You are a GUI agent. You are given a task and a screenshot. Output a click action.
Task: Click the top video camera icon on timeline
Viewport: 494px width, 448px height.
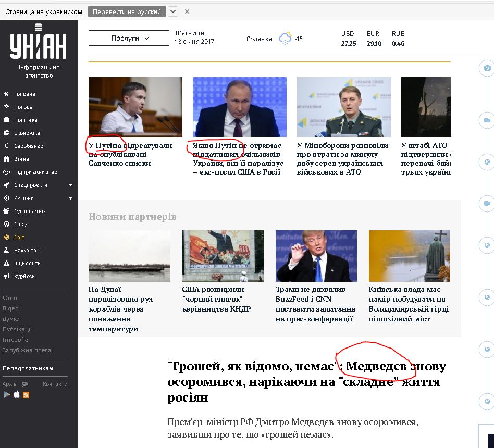pos(487,120)
